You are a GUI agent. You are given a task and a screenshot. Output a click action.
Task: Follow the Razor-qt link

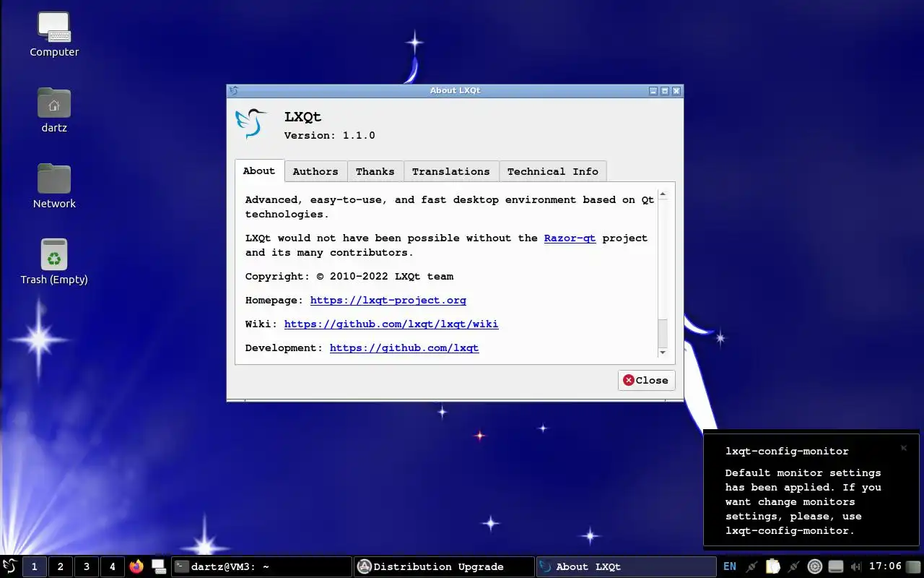coord(570,238)
